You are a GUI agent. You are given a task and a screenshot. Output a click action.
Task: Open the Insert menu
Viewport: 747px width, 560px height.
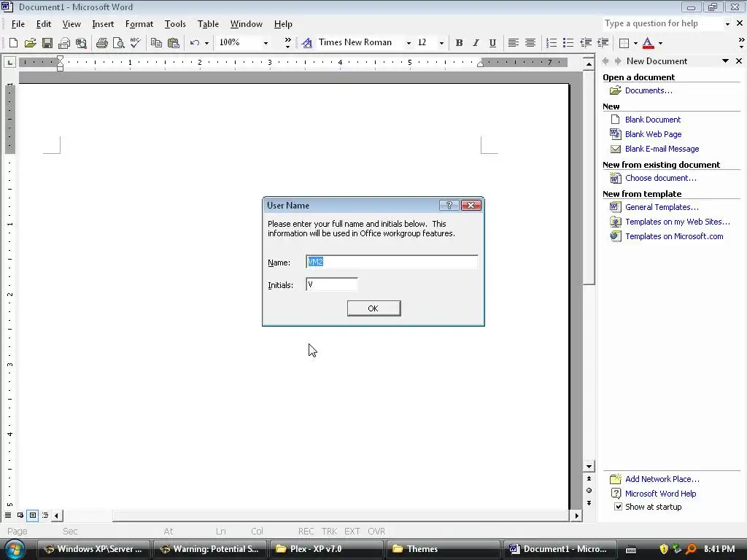point(103,24)
